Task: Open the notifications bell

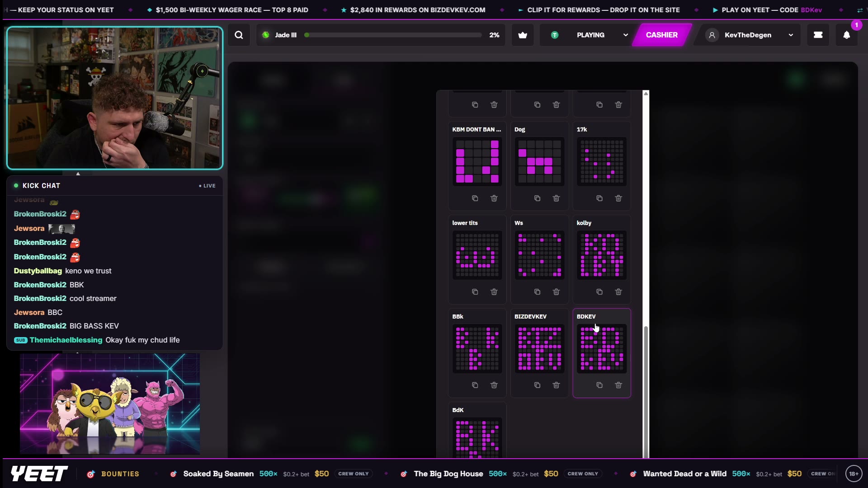Action: [847, 35]
